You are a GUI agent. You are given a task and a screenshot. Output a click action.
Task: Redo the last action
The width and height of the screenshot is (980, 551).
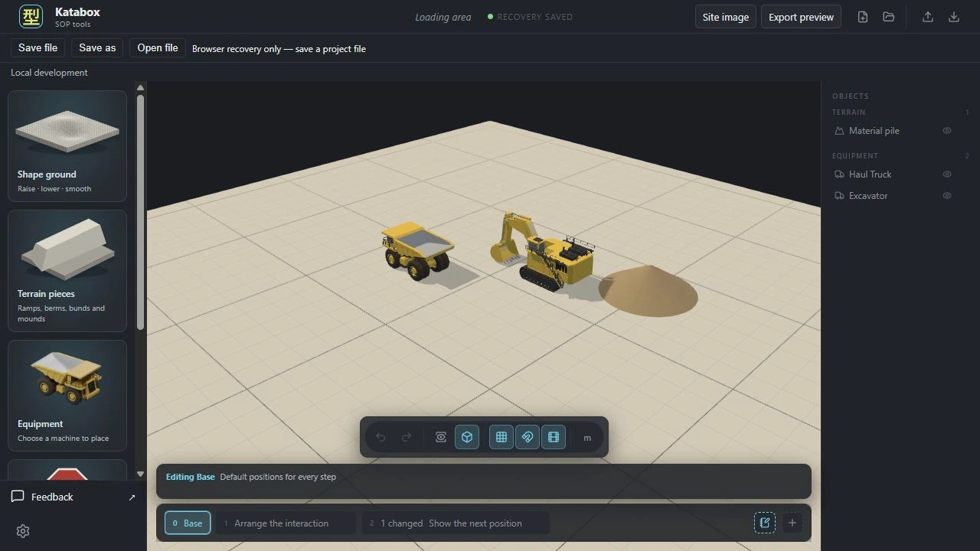click(407, 437)
